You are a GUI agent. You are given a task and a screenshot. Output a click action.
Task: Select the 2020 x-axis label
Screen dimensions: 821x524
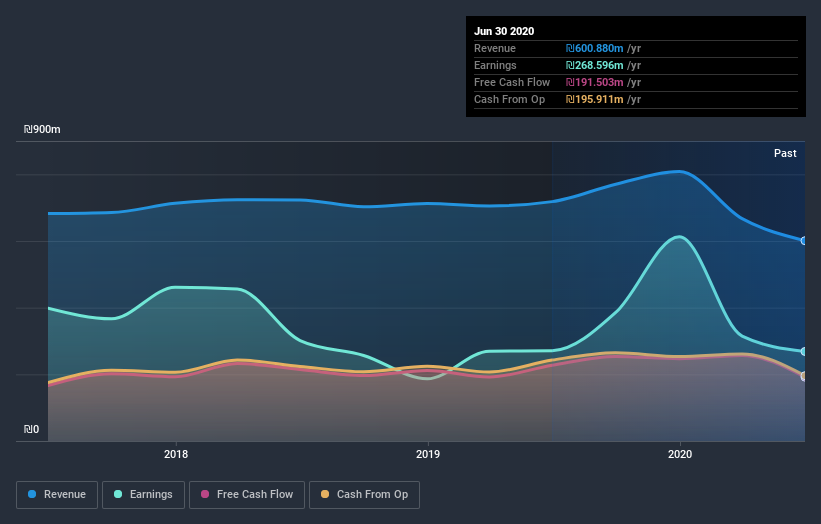680,454
